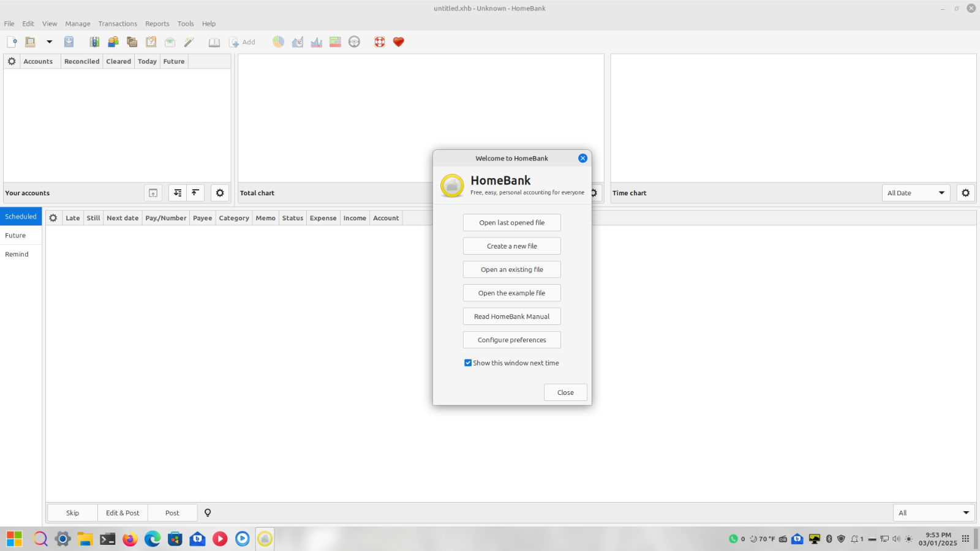Expand the recent files arrow beside Open
This screenshot has width=980, height=551.
tap(50, 42)
